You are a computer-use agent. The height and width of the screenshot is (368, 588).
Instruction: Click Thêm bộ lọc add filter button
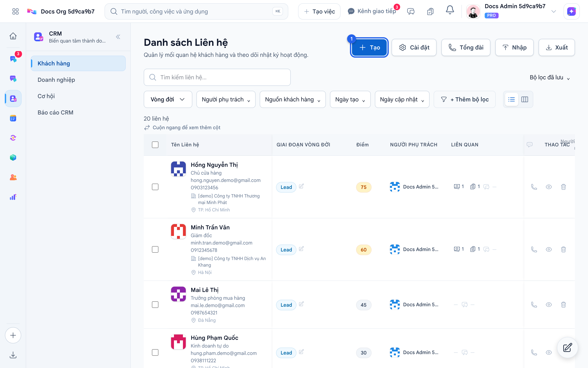tap(464, 99)
